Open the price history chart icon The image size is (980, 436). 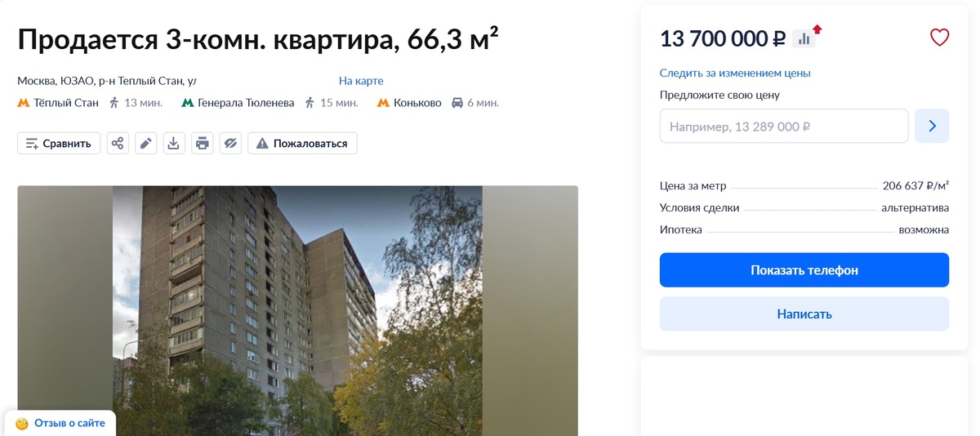click(804, 38)
